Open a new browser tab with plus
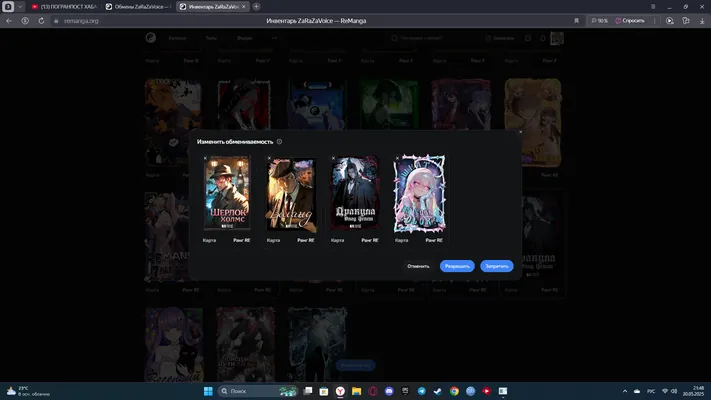This screenshot has width=711, height=400. (x=256, y=7)
